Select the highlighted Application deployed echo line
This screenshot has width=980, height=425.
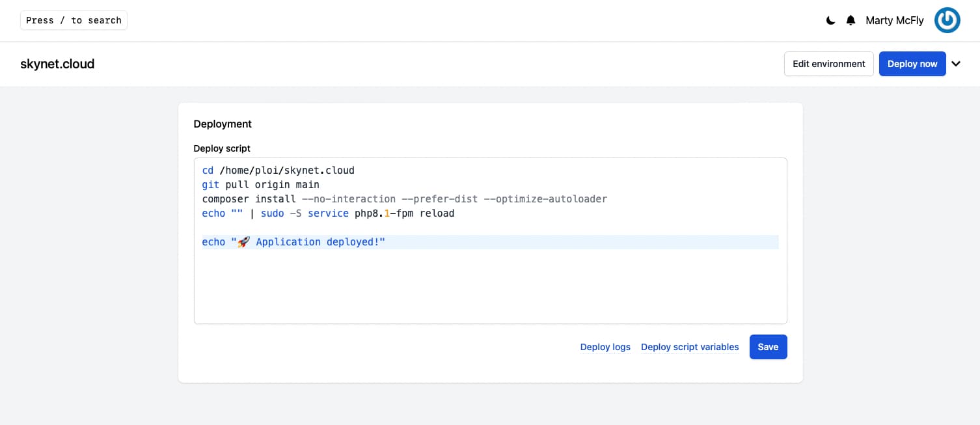pos(293,241)
